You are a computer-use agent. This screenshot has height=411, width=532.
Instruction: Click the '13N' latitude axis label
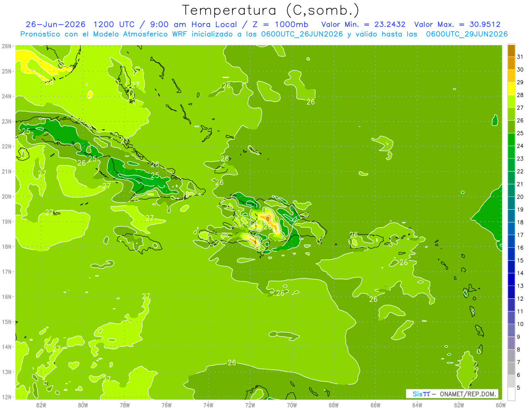point(7,372)
